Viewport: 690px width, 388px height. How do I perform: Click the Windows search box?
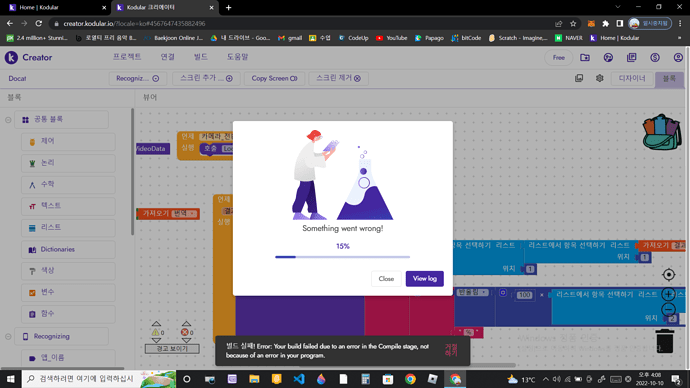click(x=99, y=379)
